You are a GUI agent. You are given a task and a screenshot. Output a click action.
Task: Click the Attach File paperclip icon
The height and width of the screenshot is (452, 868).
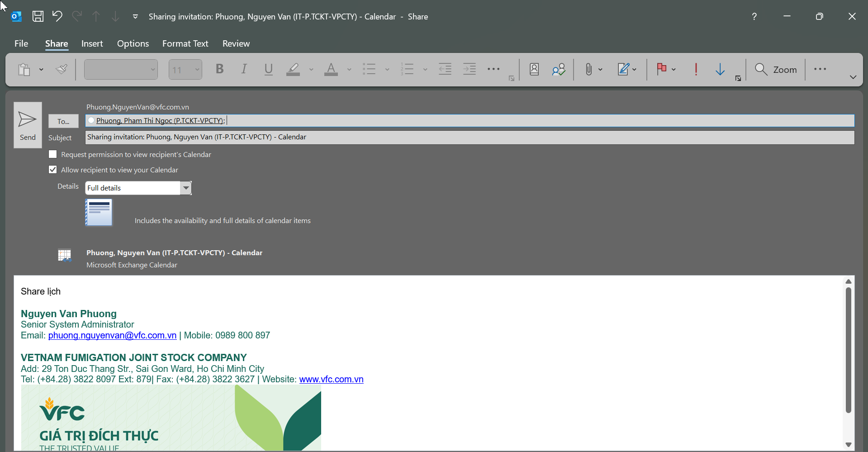pos(588,69)
